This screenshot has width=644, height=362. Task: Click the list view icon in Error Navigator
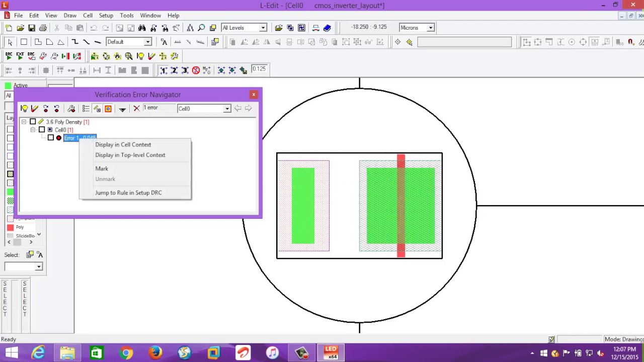pos(86,109)
